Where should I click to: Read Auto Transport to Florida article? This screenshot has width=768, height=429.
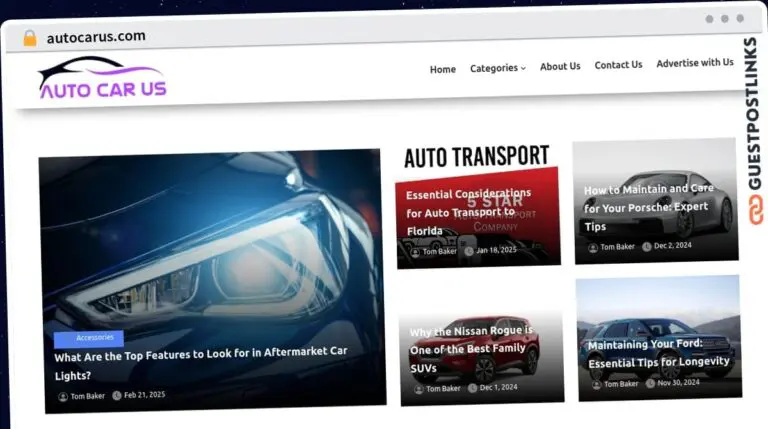point(468,212)
